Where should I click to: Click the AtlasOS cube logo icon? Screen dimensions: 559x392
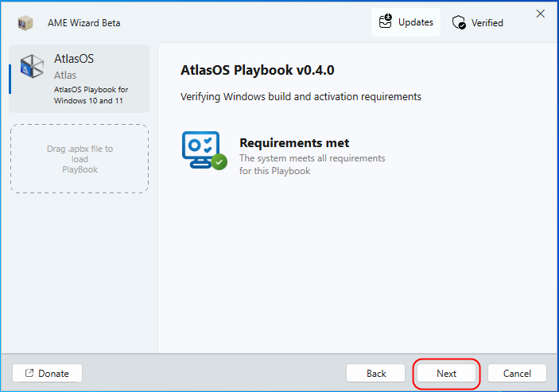(x=32, y=66)
